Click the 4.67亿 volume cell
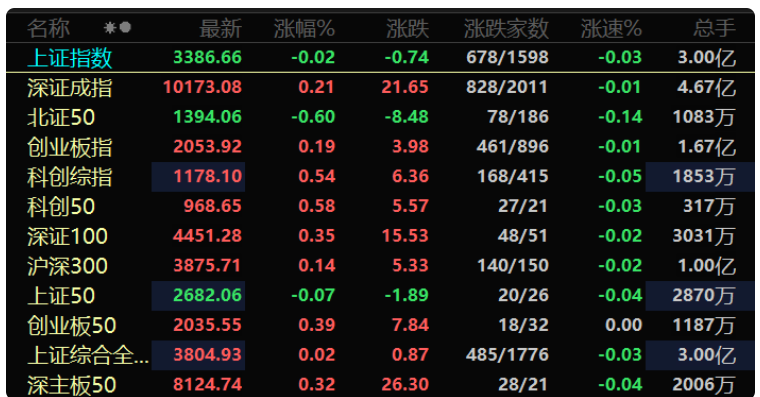Screen dimensions: 760x397 707,87
